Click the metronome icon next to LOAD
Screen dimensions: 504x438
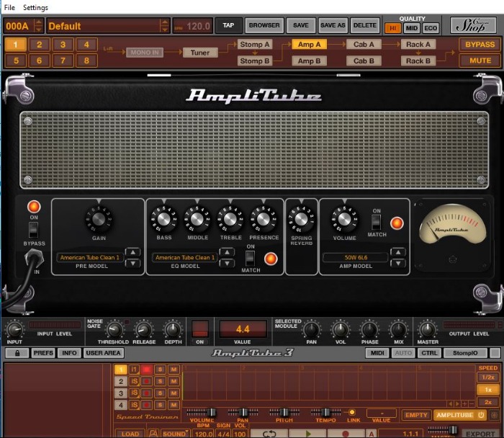pos(153,434)
